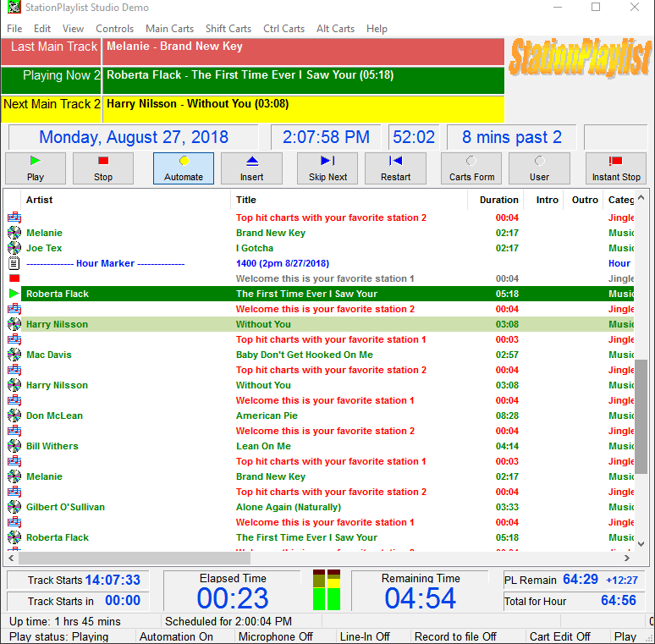
Task: Sort playlist by Artist column header
Action: 125,200
